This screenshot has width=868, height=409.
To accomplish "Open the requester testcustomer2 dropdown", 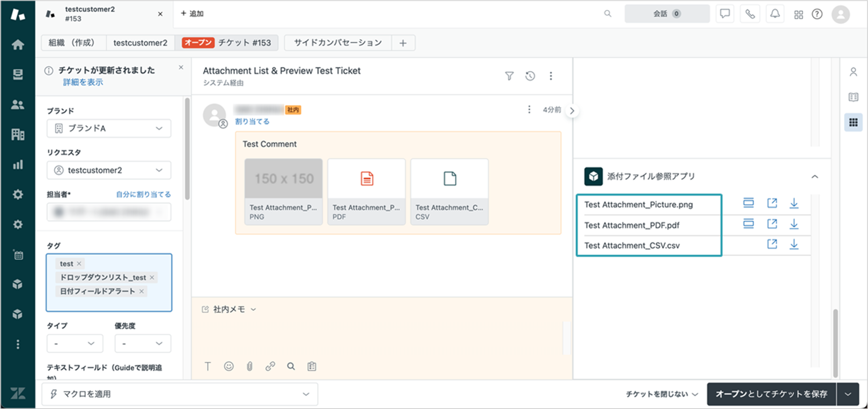I will (109, 170).
